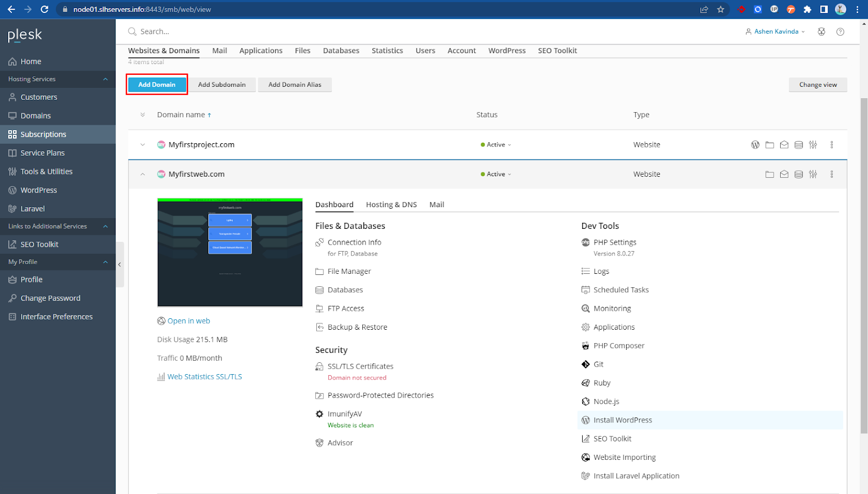The height and width of the screenshot is (494, 868).
Task: Click the settings sliders icon for Myfirstproject.com
Action: (x=813, y=145)
